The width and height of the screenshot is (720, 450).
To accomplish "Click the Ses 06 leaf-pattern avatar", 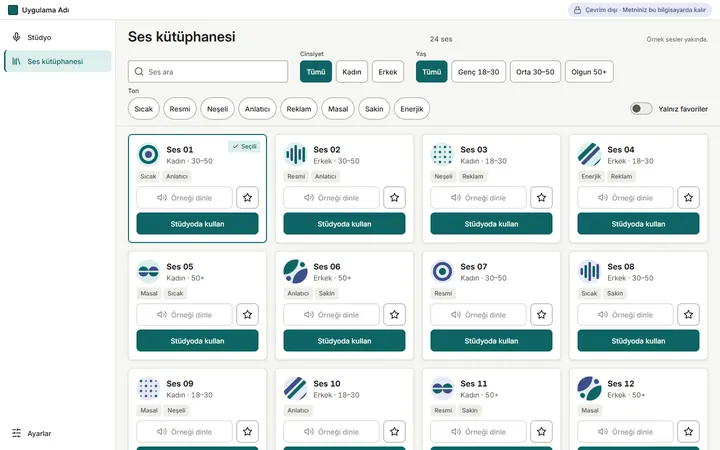I will 295,272.
